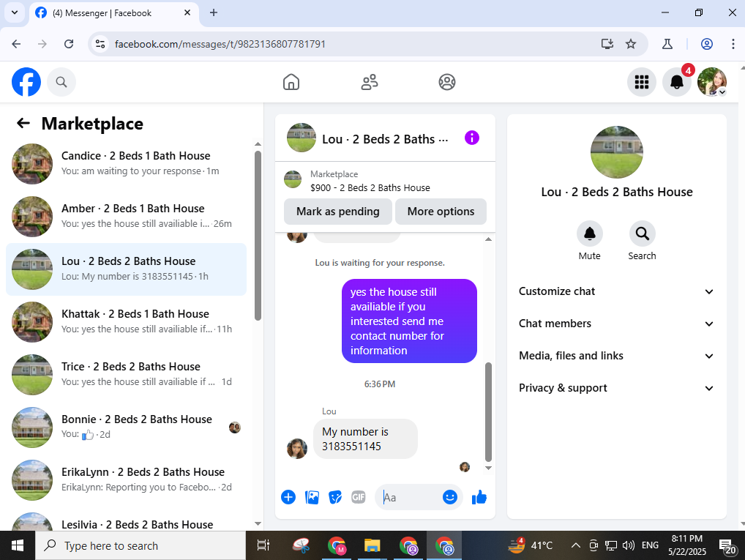Expand Chat members section
The height and width of the screenshot is (560, 745).
616,324
